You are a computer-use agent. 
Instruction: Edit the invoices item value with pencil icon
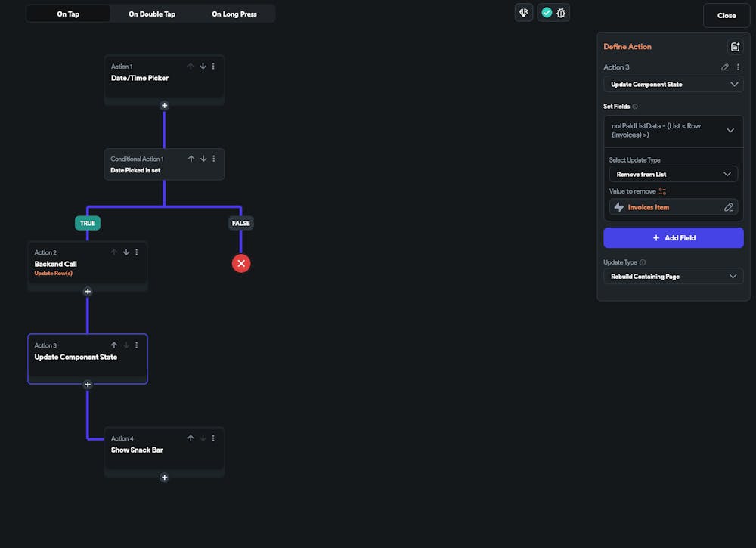point(729,207)
